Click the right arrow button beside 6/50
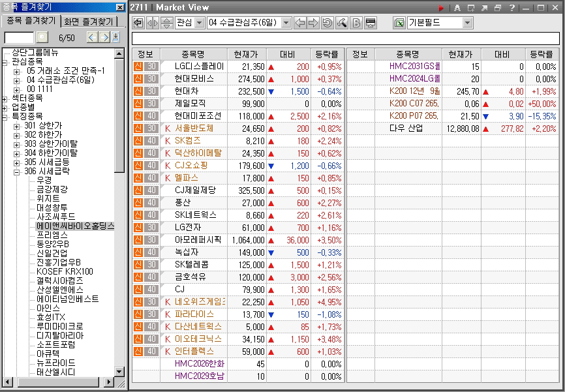Screen dimensions: 565x392 tap(104, 37)
